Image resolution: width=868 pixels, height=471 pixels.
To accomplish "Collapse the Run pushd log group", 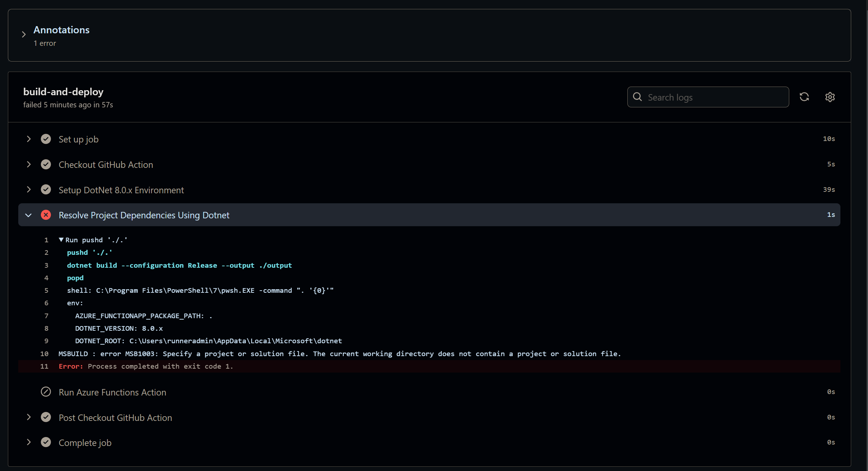I will tap(61, 240).
